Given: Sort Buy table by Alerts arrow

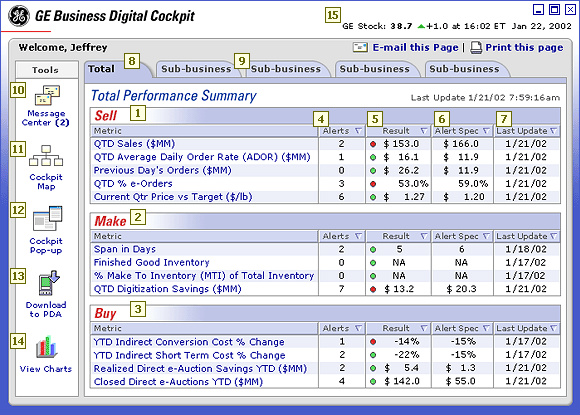Looking at the screenshot, I should tap(358, 328).
